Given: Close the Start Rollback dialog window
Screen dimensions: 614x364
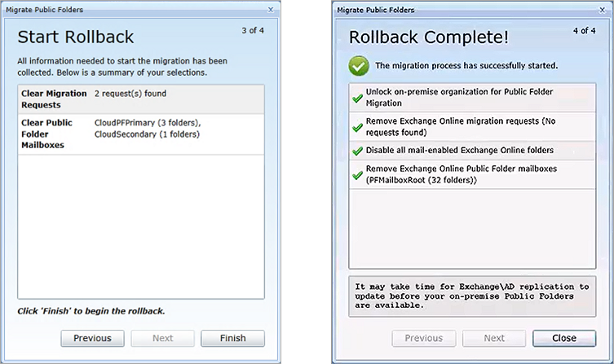Looking at the screenshot, I should (271, 9).
